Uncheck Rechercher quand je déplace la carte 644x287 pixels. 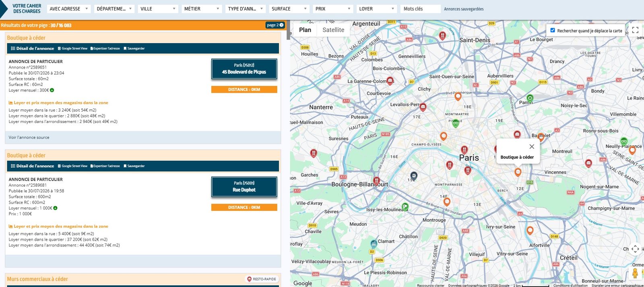(x=553, y=30)
